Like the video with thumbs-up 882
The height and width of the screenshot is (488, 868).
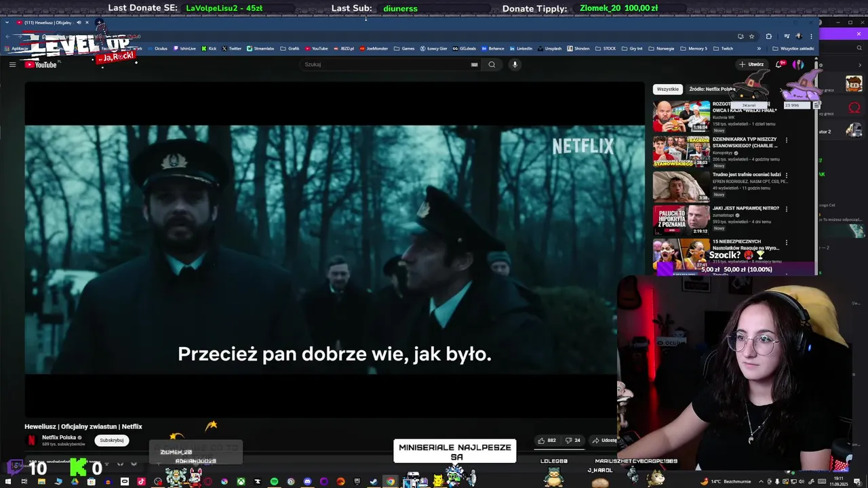coord(547,440)
